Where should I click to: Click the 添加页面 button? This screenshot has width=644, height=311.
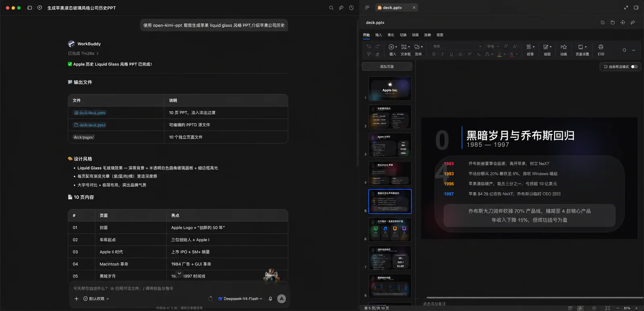point(387,66)
